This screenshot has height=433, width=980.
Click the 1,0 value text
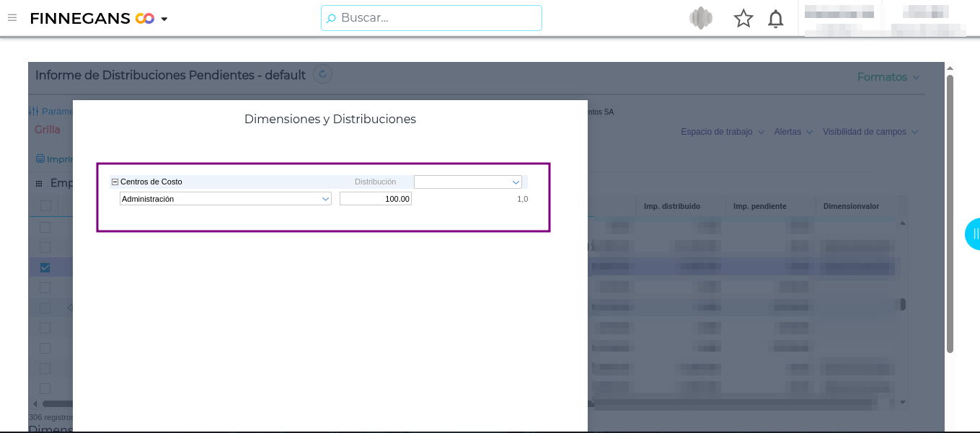click(522, 199)
